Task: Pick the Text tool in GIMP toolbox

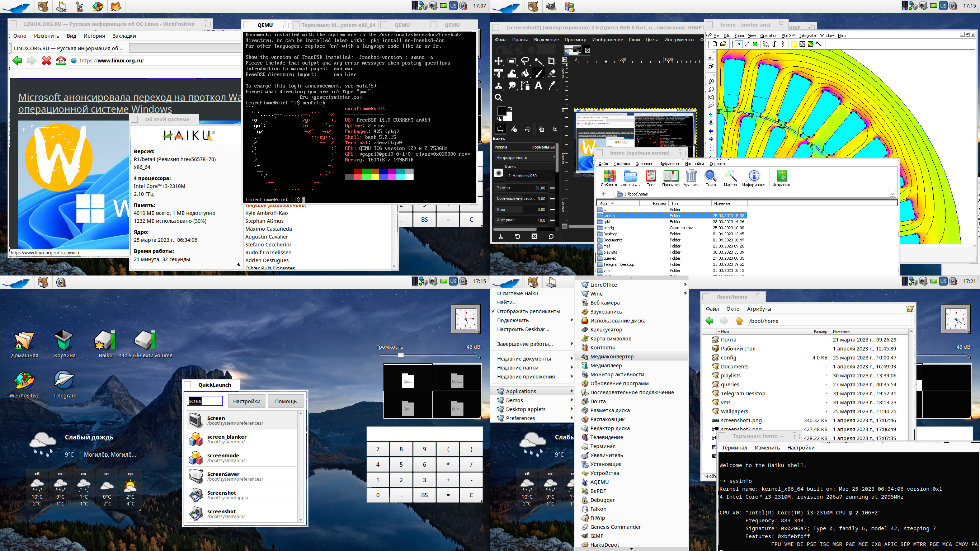Action: click(538, 86)
